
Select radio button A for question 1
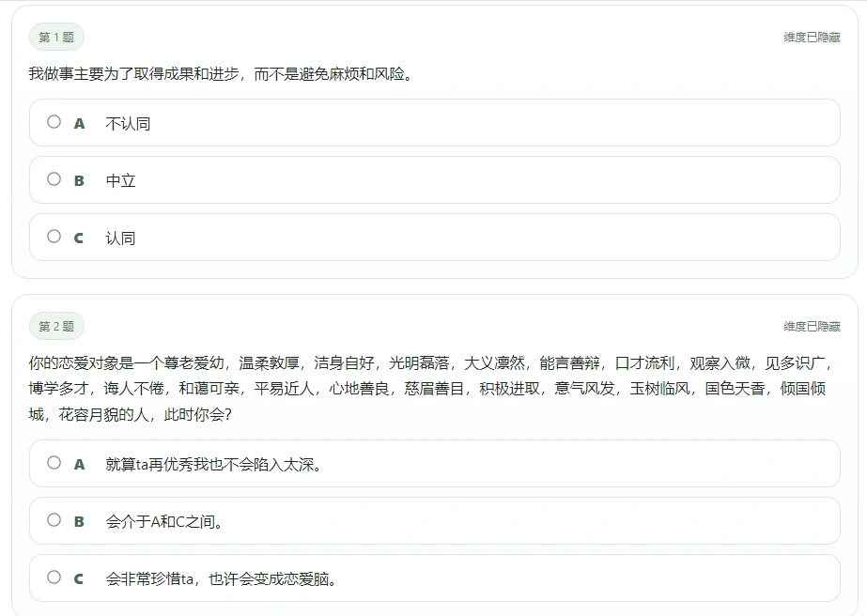[x=54, y=122]
